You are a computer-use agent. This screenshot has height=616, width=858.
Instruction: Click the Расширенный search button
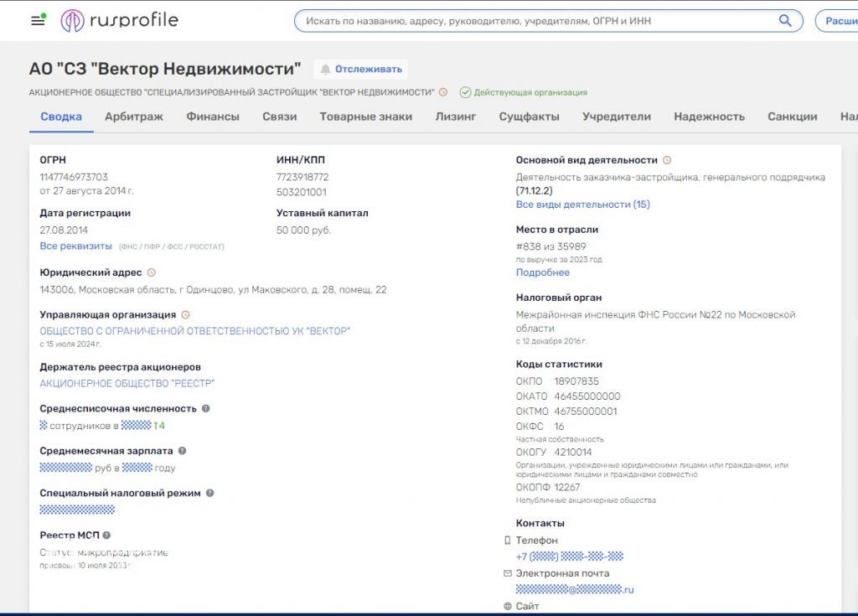[x=837, y=21]
